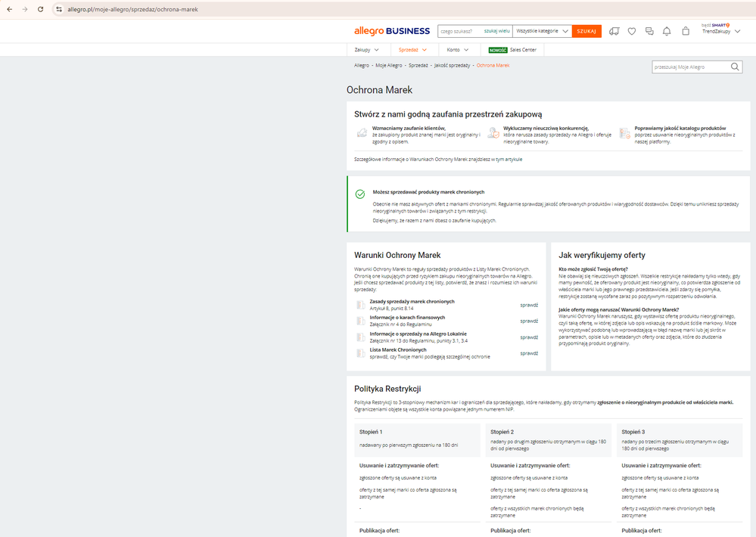
Task: Click the Sprzedaż breadcrumb link
Action: [x=418, y=66]
